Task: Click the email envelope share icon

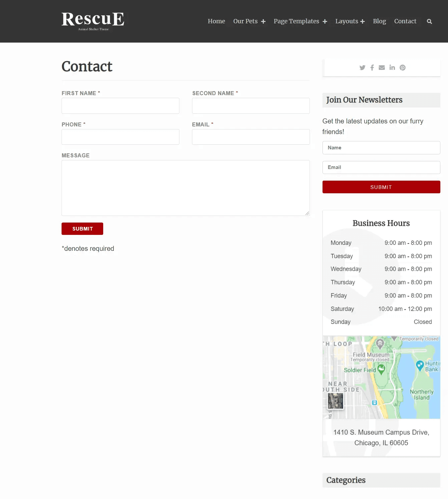Action: tap(382, 68)
